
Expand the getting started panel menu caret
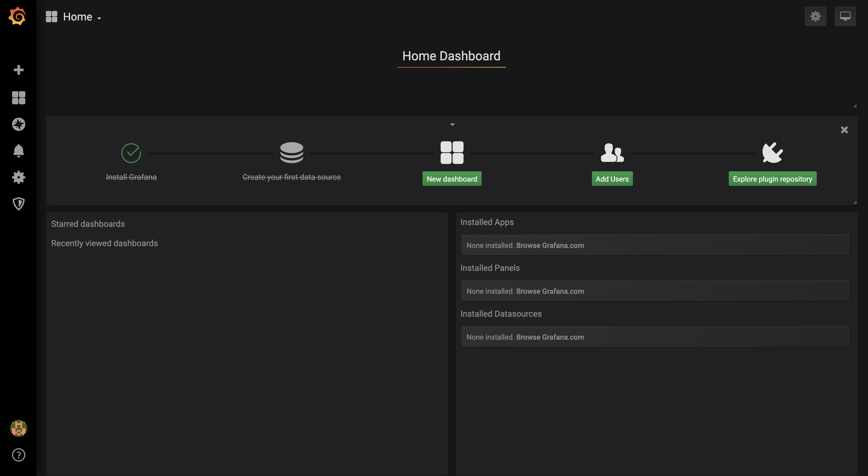point(452,125)
